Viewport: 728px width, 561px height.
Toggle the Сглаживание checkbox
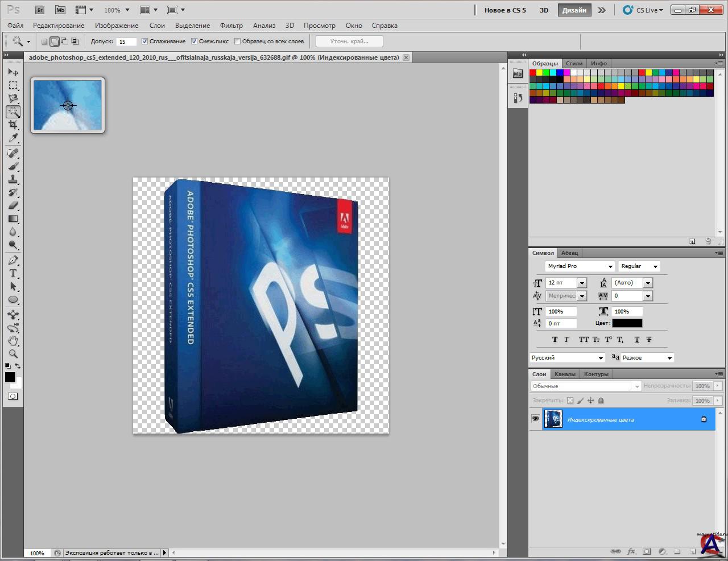[x=145, y=42]
